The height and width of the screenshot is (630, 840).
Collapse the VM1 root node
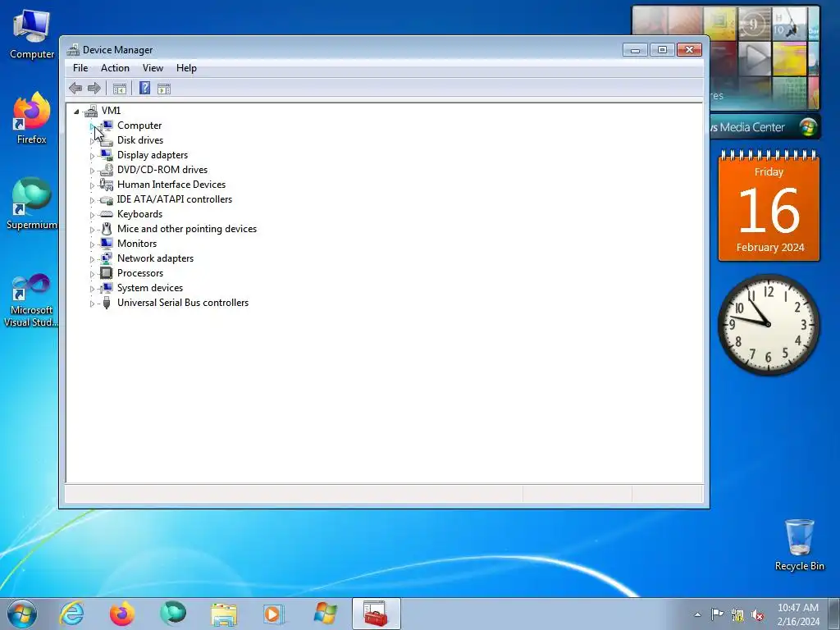click(x=76, y=112)
